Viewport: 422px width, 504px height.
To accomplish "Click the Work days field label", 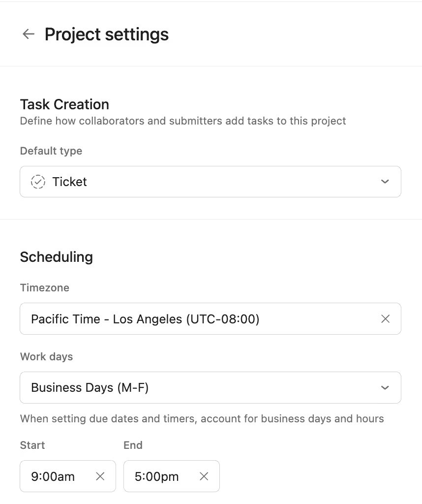I will 47,356.
